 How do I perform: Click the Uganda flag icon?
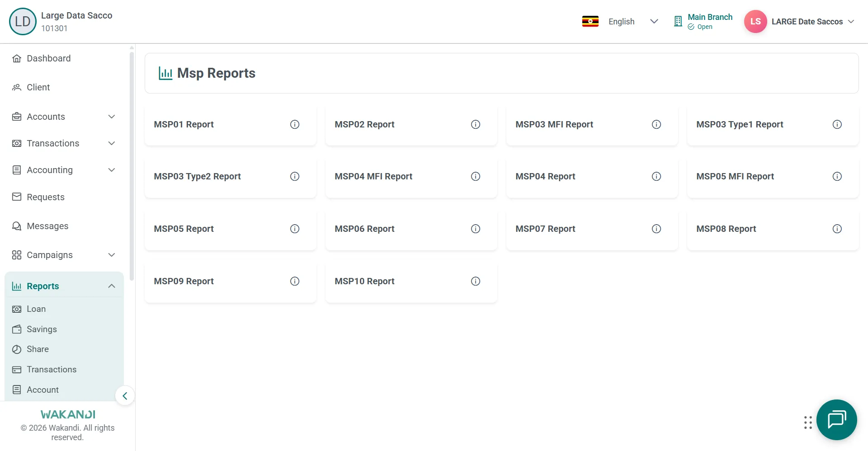[590, 21]
